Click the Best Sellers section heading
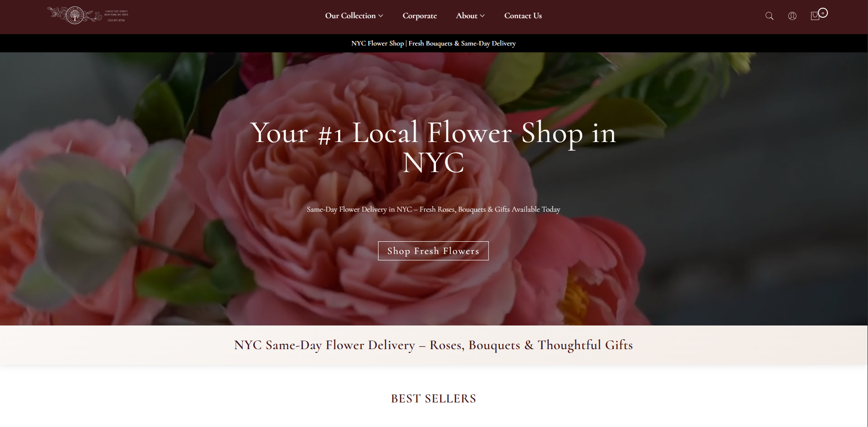This screenshot has height=427, width=868. click(433, 399)
